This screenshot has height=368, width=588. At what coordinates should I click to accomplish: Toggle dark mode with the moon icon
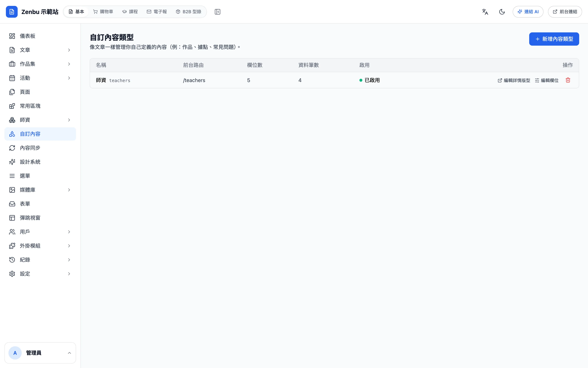(x=502, y=12)
